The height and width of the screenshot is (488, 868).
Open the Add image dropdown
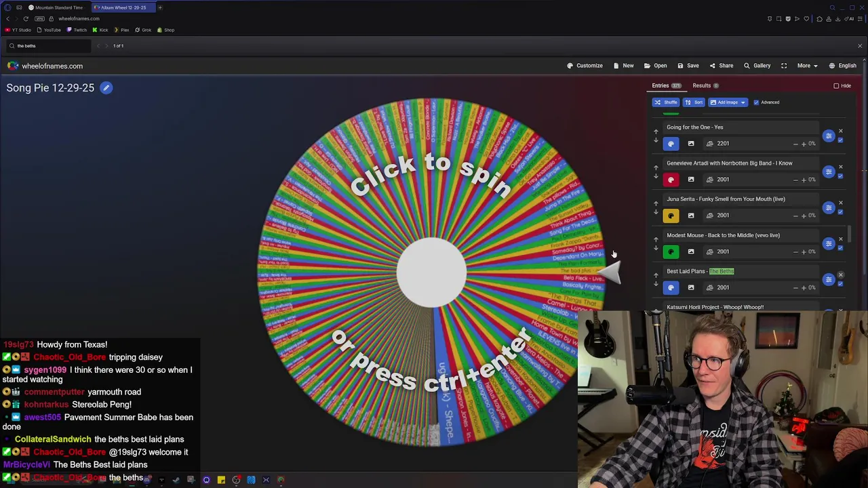pyautogui.click(x=728, y=102)
